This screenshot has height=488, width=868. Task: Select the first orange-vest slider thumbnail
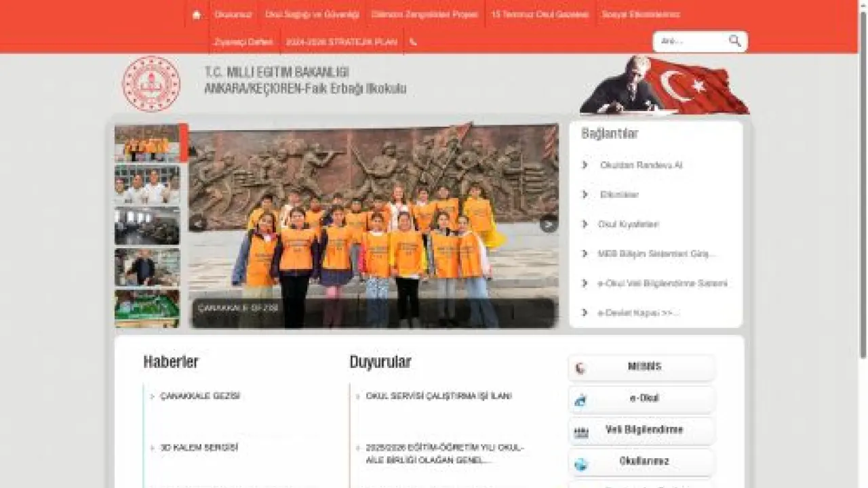(x=147, y=144)
